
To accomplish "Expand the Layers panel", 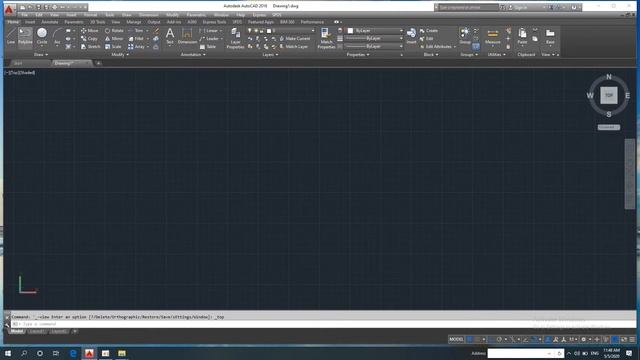I will tap(270, 54).
